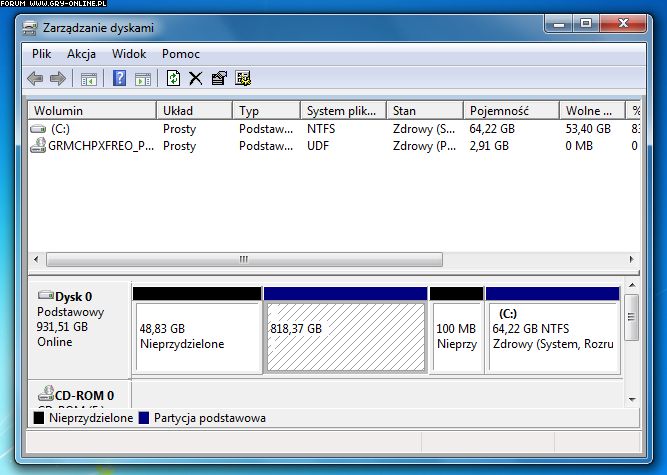Open Help via blue question mark icon
This screenshot has height=475, width=667.
[x=119, y=78]
